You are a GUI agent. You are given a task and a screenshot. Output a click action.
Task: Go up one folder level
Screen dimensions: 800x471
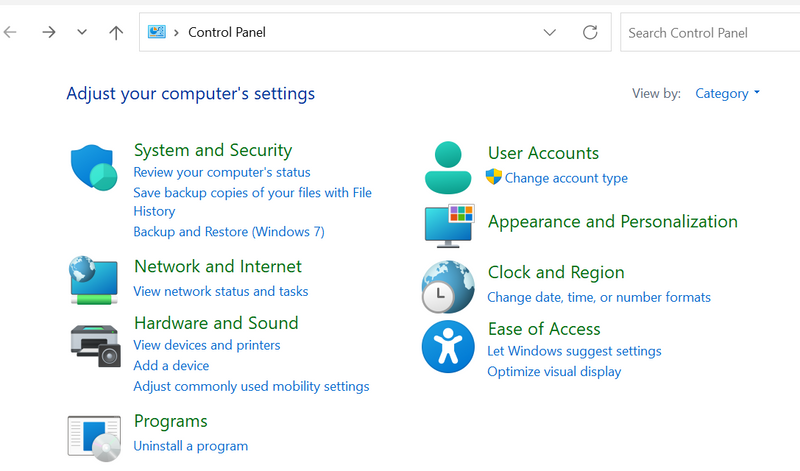click(116, 32)
